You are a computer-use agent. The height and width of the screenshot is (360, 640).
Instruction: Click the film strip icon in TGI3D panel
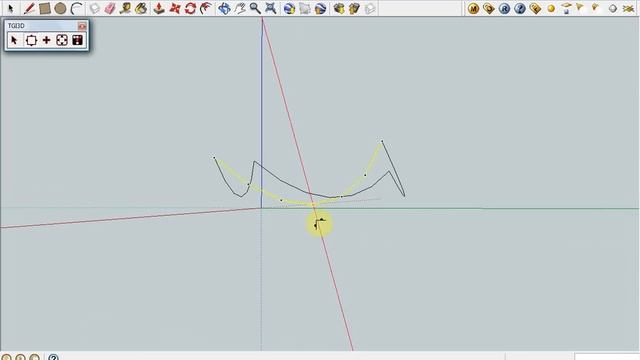[78, 40]
